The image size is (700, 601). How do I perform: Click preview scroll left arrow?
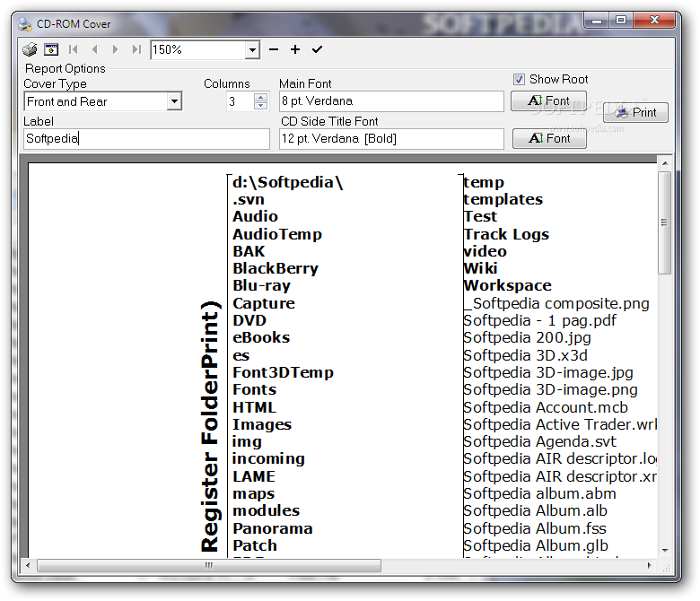28,565
